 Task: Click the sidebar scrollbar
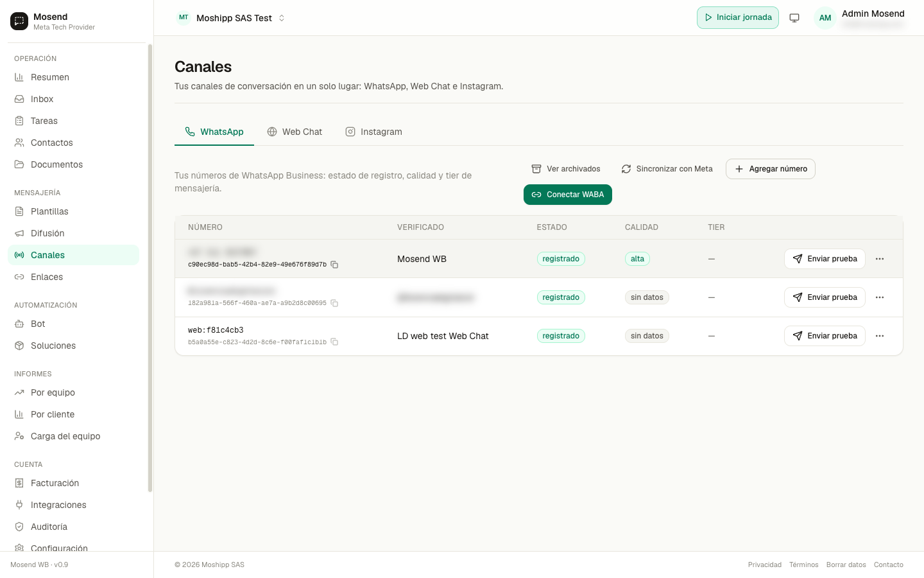coord(150,268)
